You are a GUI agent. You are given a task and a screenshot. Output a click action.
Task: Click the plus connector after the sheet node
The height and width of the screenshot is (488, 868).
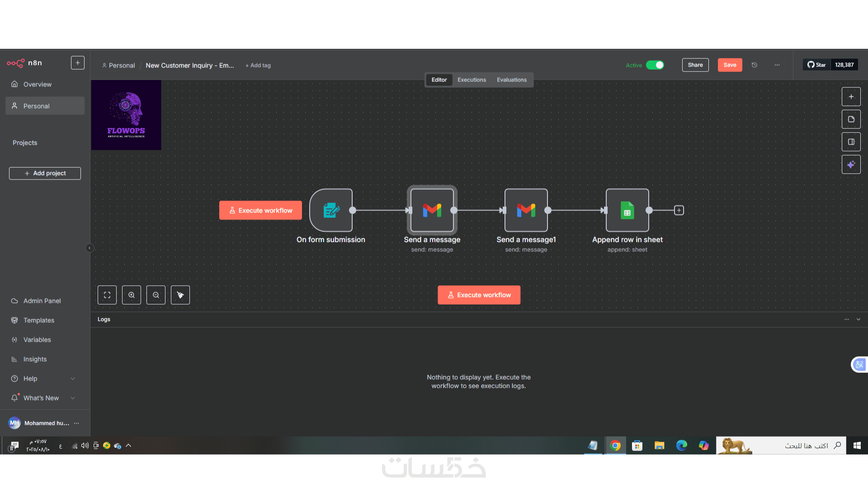[x=679, y=210]
